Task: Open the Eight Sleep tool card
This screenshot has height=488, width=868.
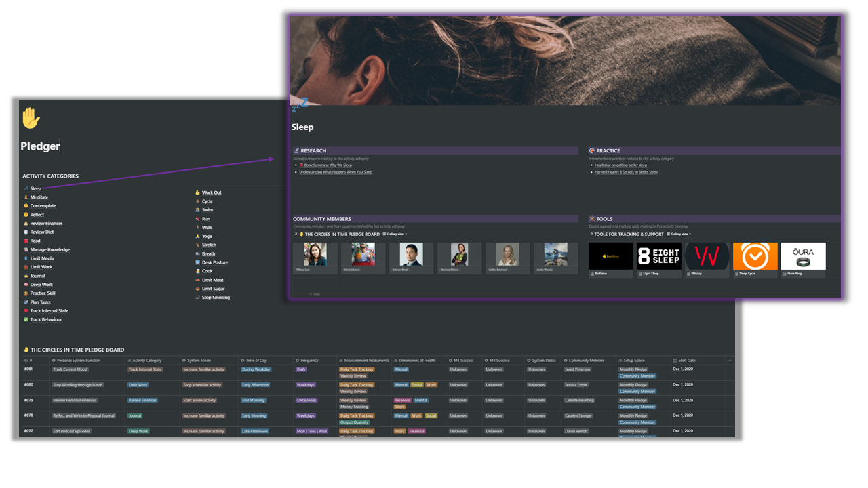Action: pyautogui.click(x=658, y=260)
